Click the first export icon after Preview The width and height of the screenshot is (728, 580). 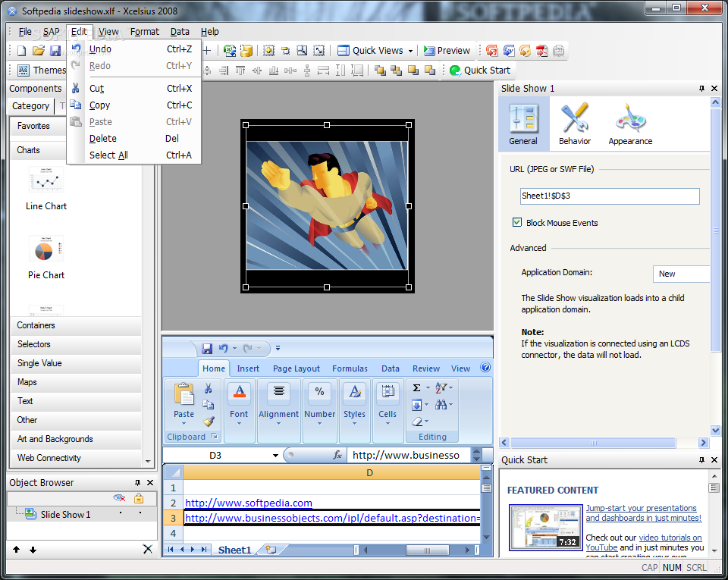pyautogui.click(x=491, y=51)
